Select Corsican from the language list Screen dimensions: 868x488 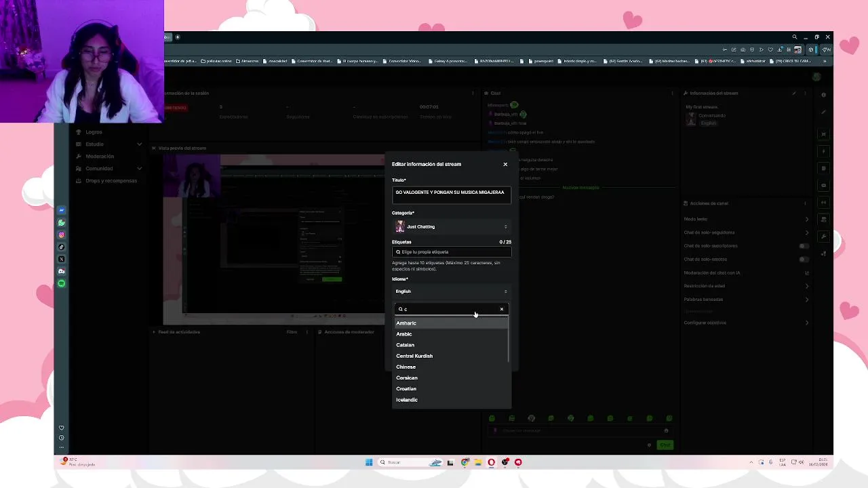coord(451,378)
